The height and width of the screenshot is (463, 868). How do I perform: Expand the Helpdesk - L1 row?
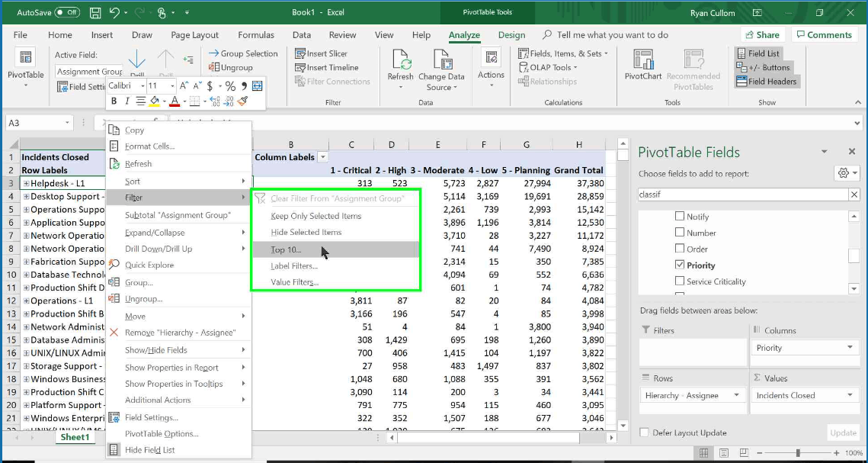pyautogui.click(x=26, y=183)
